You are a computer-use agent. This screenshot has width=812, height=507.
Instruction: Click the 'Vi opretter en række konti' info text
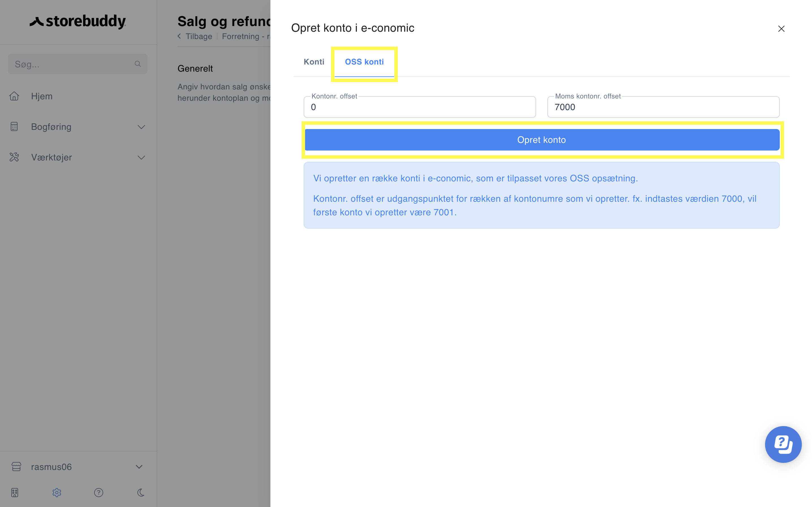pyautogui.click(x=475, y=178)
